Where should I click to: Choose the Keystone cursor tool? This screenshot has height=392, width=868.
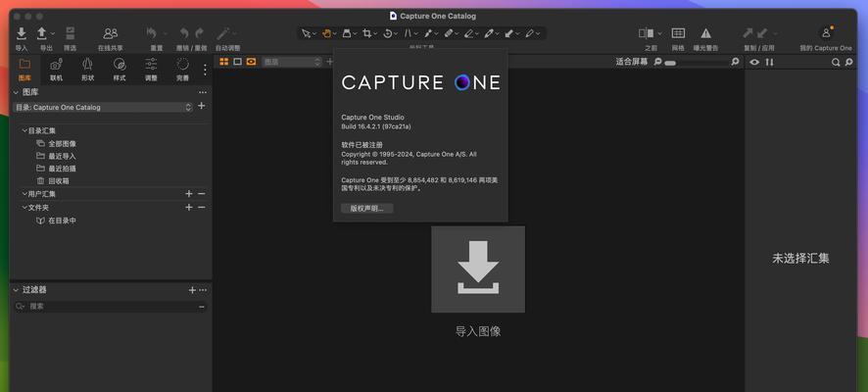tap(408, 33)
